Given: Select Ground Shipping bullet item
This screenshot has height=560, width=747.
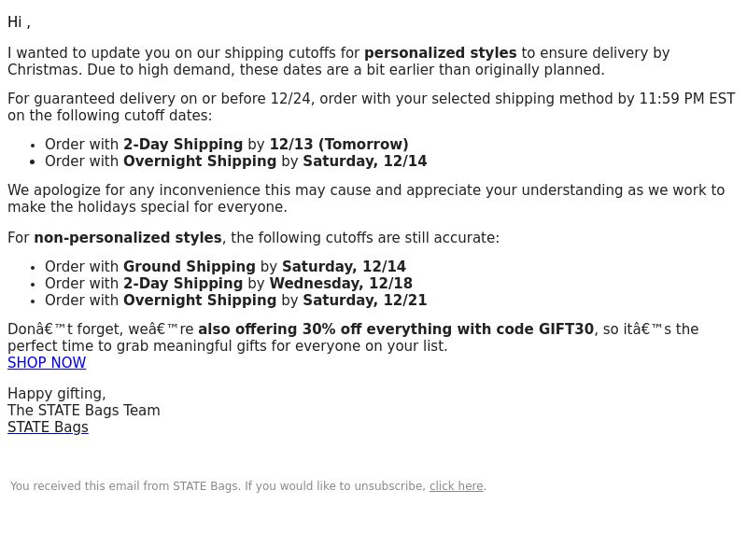Looking at the screenshot, I should click(x=225, y=267).
